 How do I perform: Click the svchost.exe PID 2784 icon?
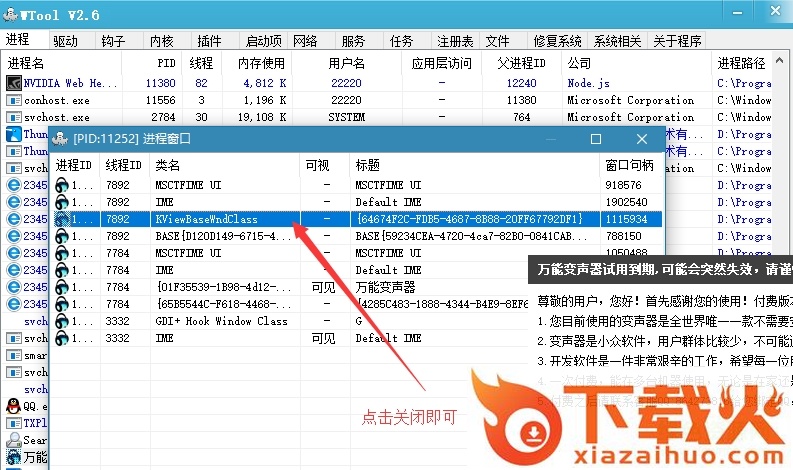(14, 117)
